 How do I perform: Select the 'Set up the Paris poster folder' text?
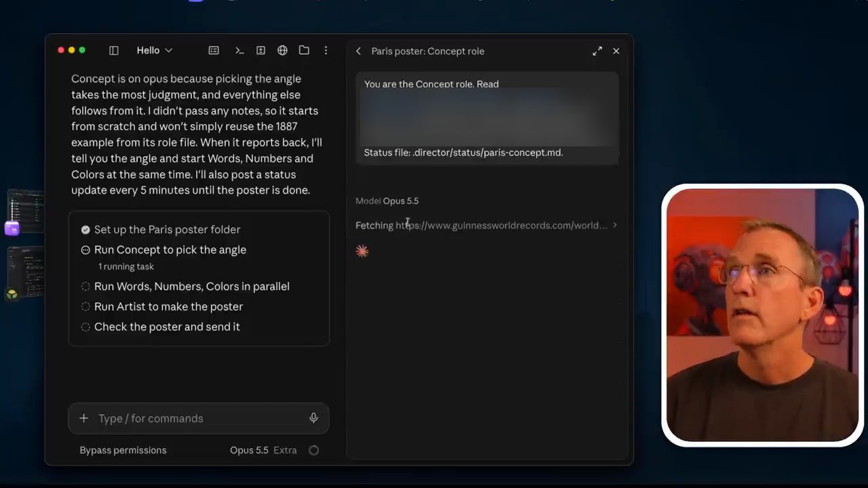[x=167, y=230]
